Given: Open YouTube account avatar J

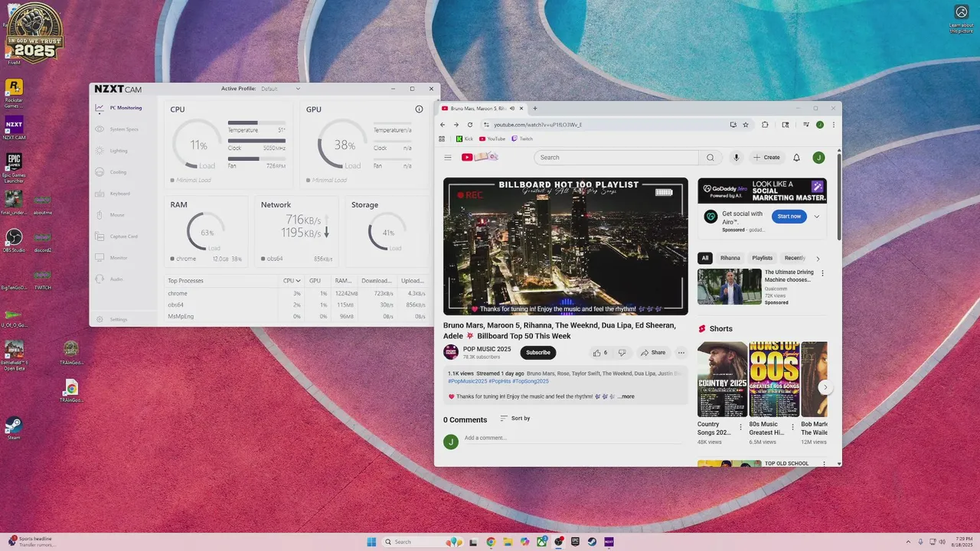Looking at the screenshot, I should (x=818, y=158).
